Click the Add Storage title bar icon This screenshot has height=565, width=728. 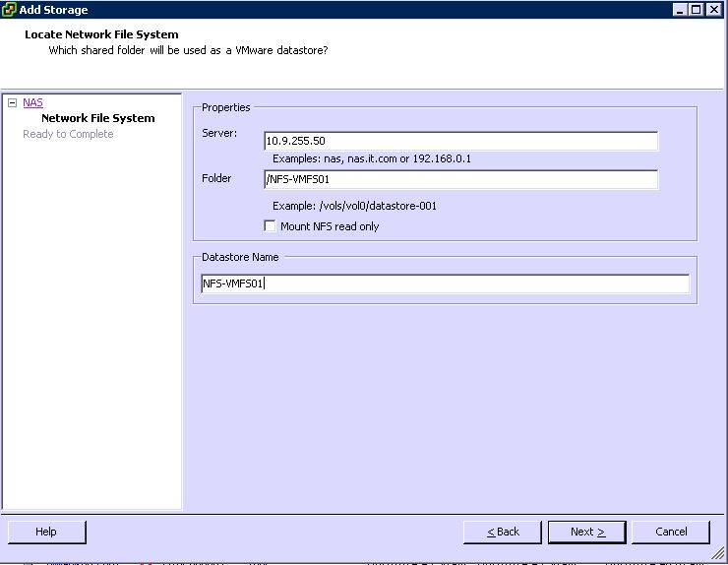9,9
